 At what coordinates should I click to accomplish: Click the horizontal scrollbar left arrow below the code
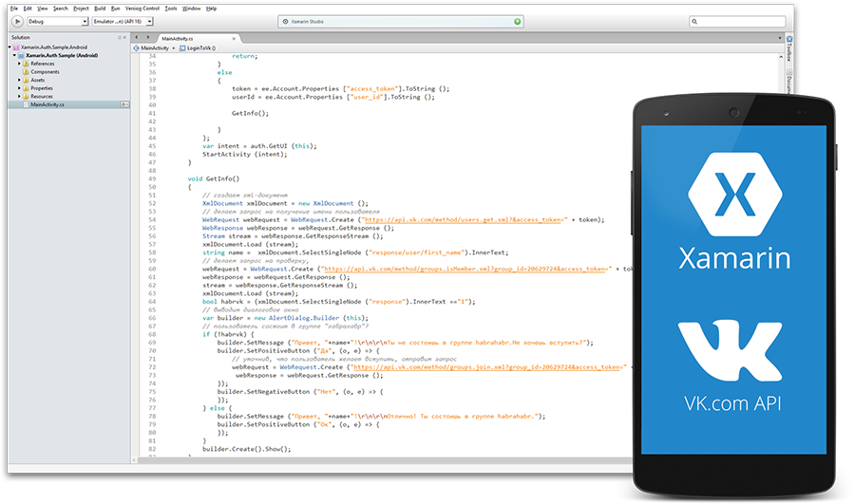(x=135, y=460)
